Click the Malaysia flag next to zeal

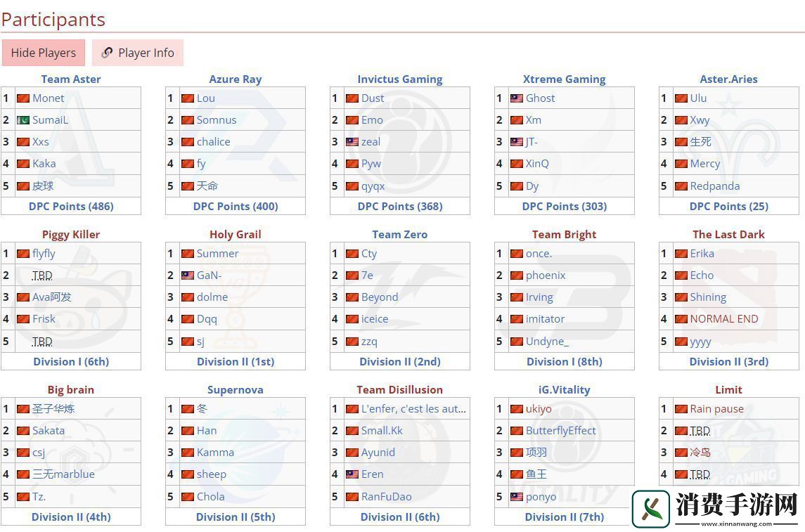tap(352, 142)
